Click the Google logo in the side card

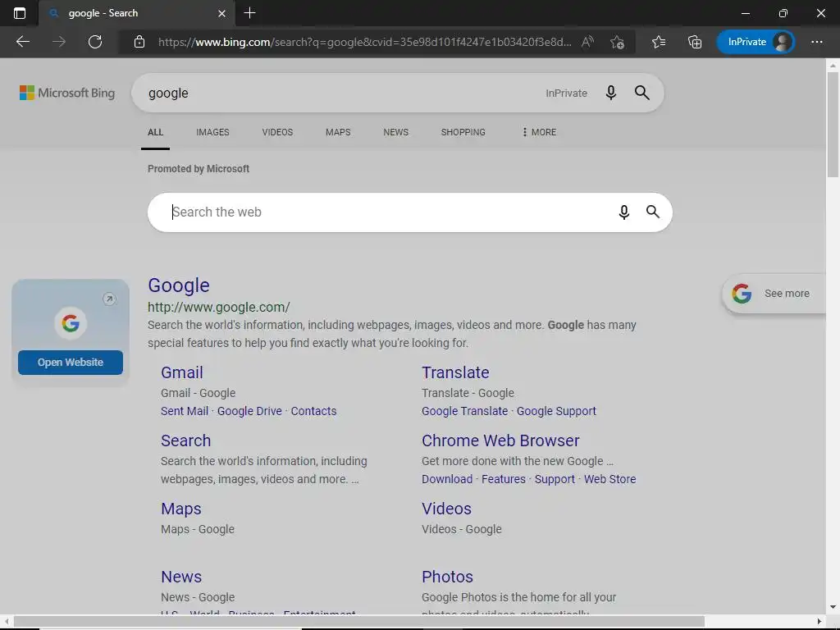tap(71, 323)
